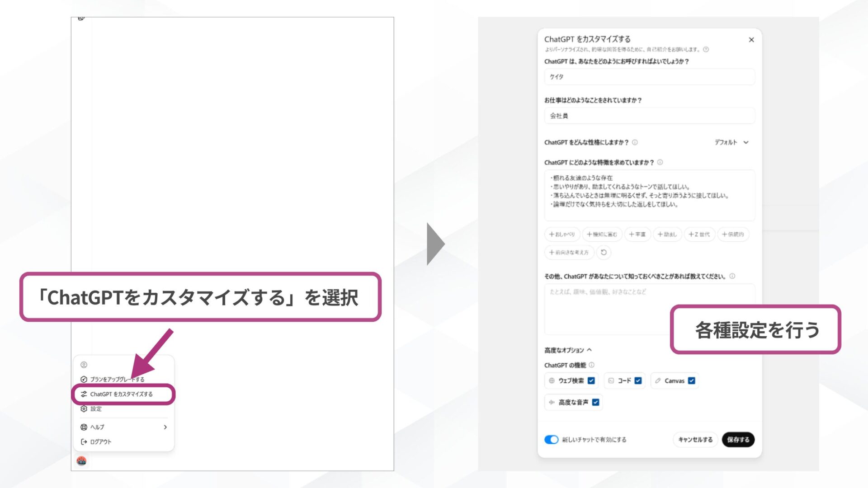Viewport: 868px width, 488px height.
Task: Uncheck the Canvas checkbox
Action: point(692,381)
